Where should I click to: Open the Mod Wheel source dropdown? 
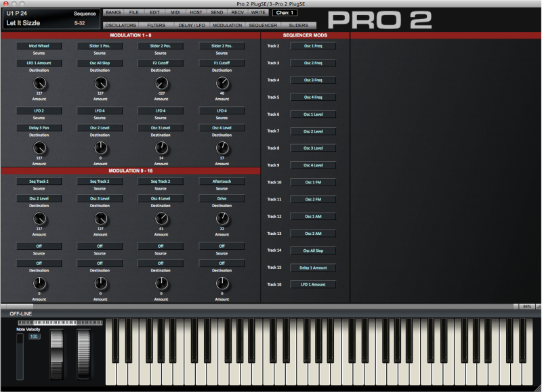39,46
